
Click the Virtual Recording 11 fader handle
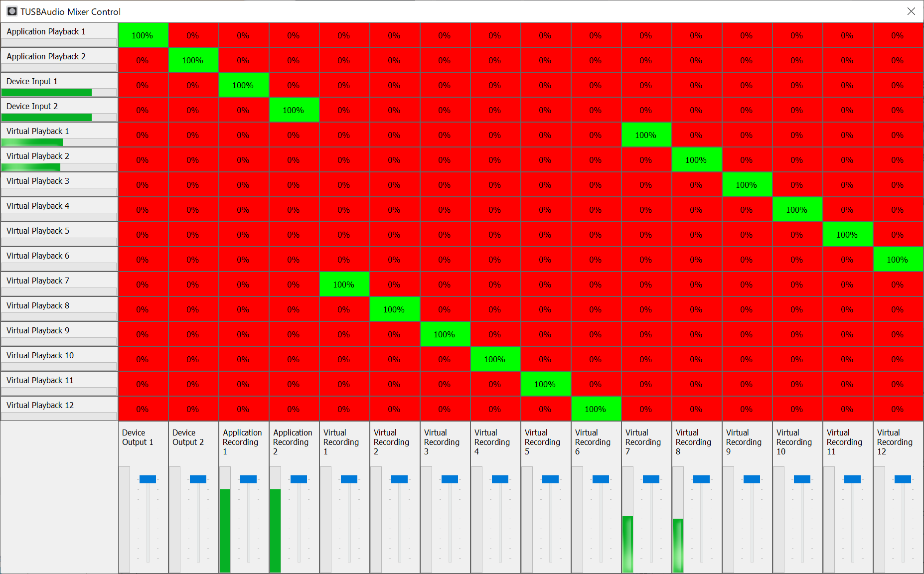852,479
